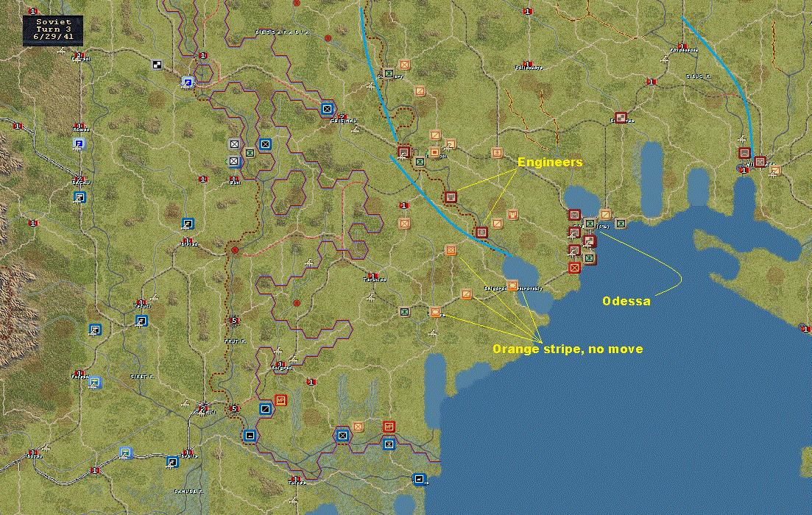The width and height of the screenshot is (812, 515).
Task: Select slash counter northeast of Odessa
Action: pyautogui.click(x=605, y=215)
